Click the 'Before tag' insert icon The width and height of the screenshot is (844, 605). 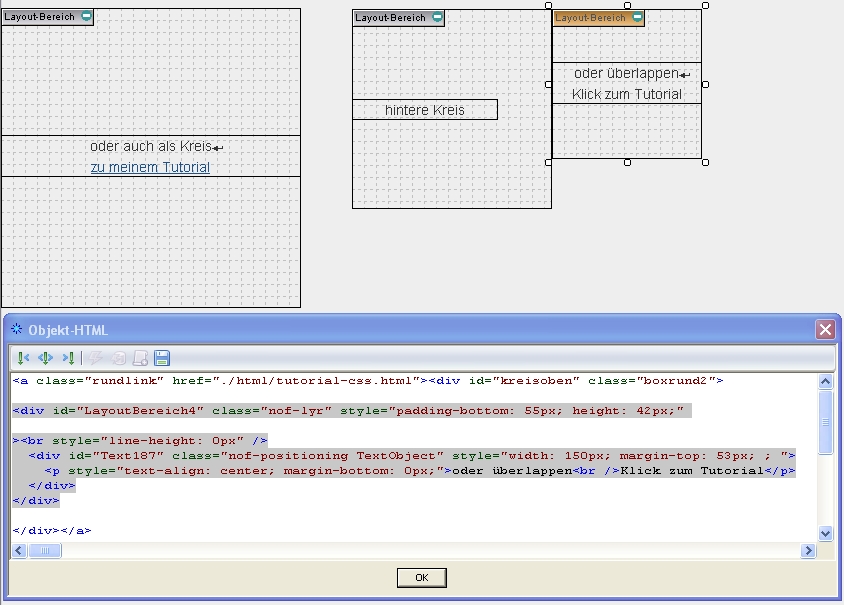[x=23, y=358]
